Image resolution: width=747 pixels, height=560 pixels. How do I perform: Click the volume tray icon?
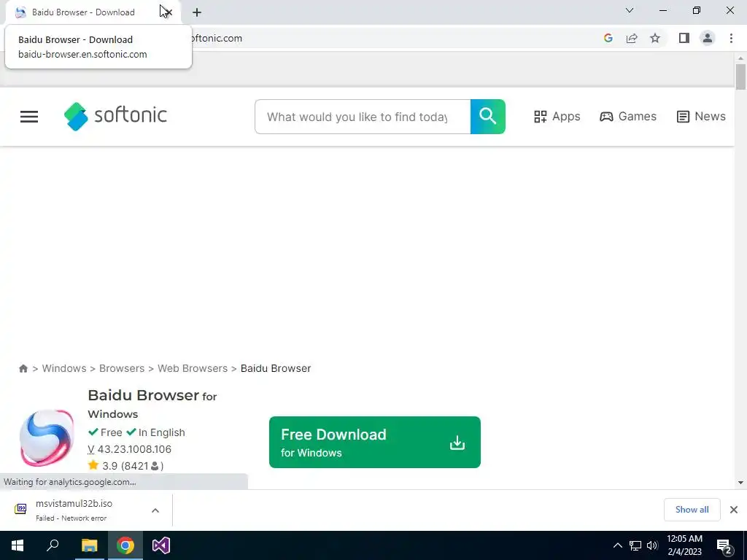[652, 545]
